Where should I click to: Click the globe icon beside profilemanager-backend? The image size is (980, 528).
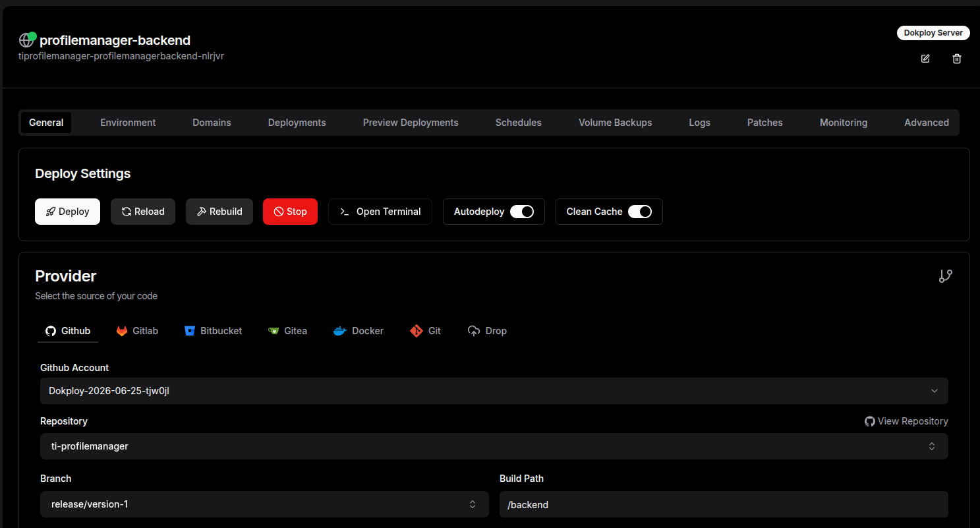[26, 40]
